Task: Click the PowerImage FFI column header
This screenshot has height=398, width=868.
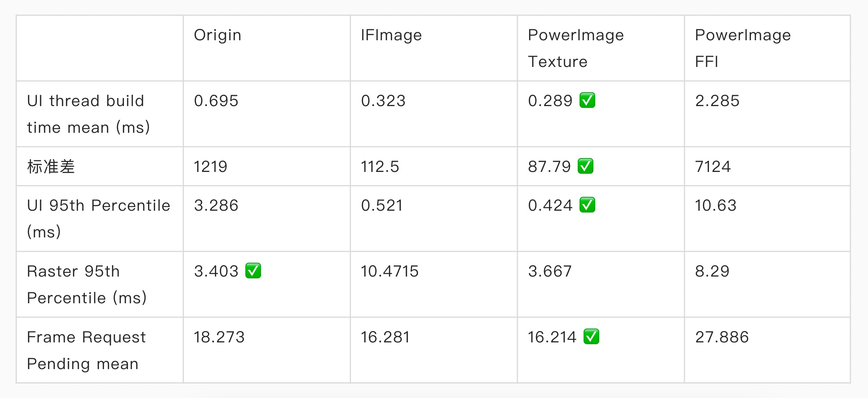Action: (x=743, y=48)
